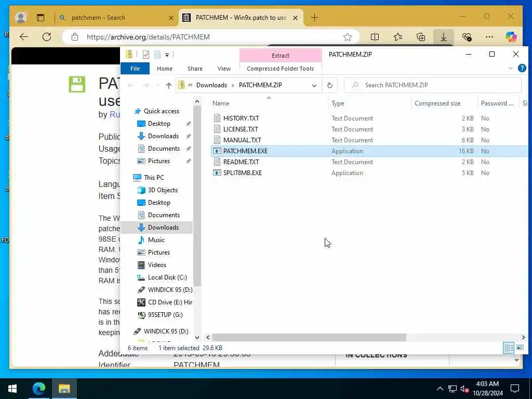Open Customize Quick Access Toolbar dropdown
The height and width of the screenshot is (399, 532).
pos(167,55)
